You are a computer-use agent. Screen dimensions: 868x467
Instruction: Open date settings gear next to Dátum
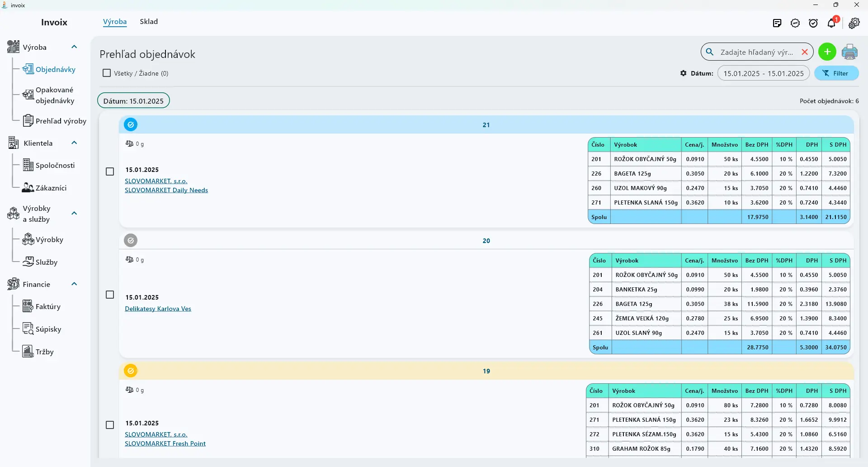[684, 73]
